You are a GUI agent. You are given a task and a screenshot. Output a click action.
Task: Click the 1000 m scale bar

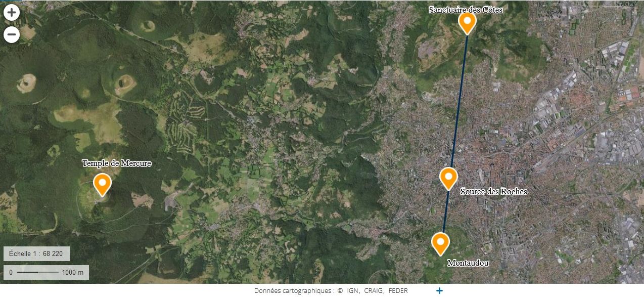(x=46, y=272)
